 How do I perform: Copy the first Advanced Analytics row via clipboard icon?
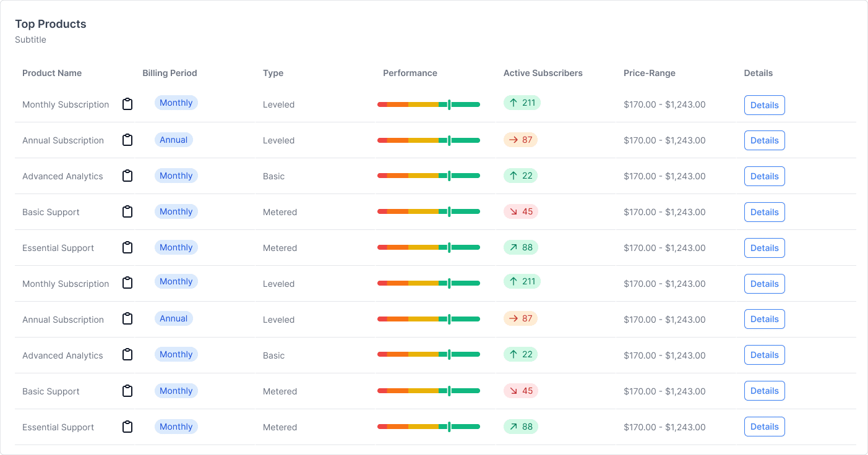point(127,176)
